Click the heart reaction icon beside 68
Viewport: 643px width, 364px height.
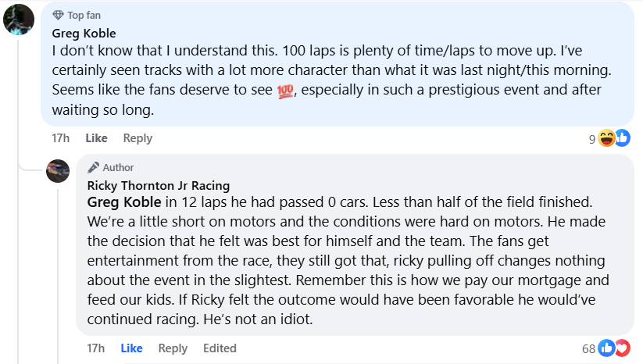point(622,348)
